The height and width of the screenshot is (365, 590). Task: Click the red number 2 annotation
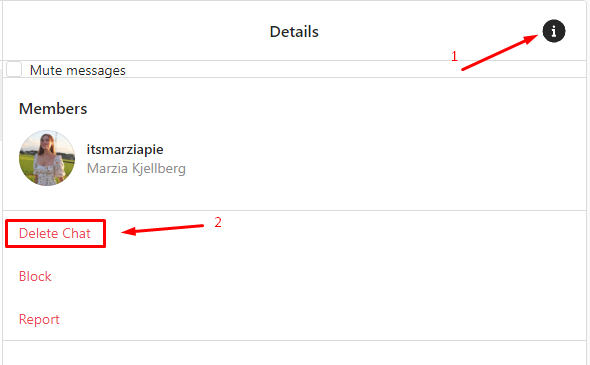point(218,222)
